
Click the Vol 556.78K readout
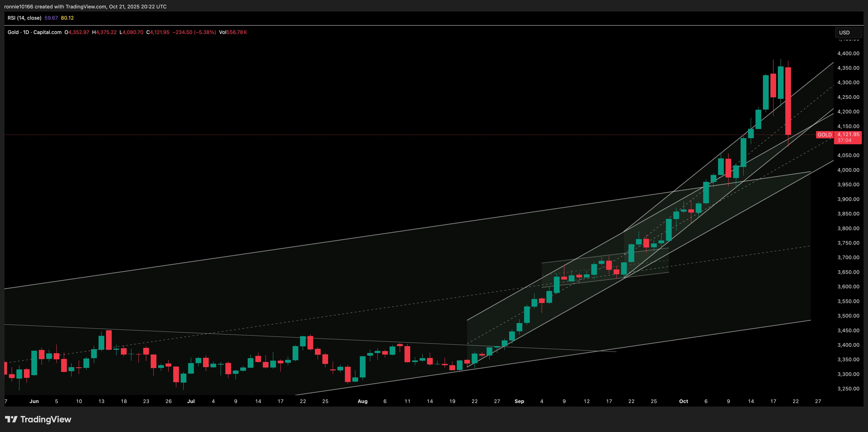click(233, 32)
